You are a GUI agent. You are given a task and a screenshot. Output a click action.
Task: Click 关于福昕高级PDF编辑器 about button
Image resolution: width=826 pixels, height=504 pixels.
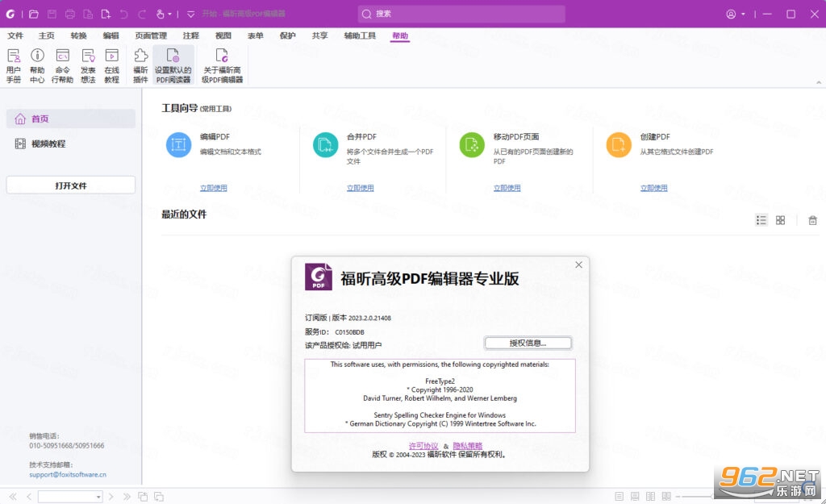tap(223, 66)
